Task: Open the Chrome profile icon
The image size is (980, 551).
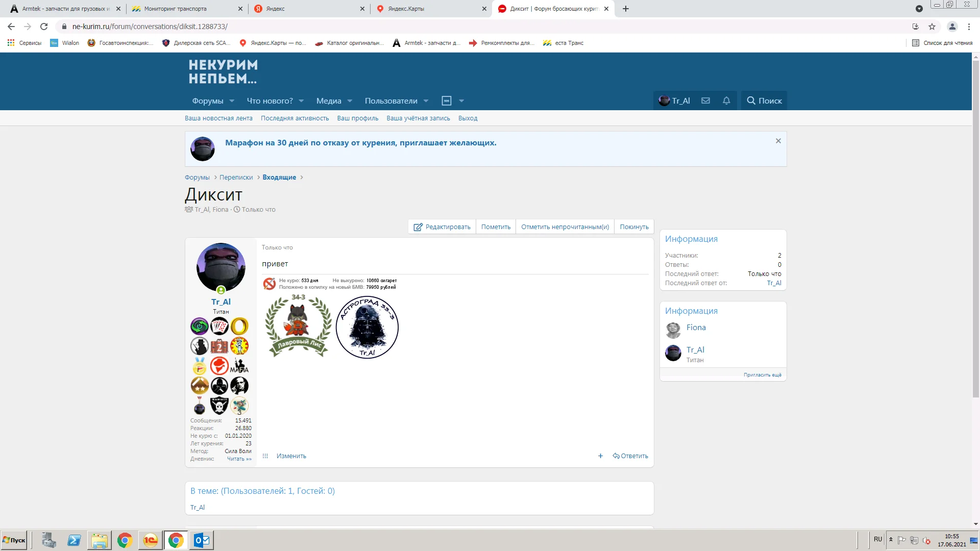Action: (x=952, y=27)
